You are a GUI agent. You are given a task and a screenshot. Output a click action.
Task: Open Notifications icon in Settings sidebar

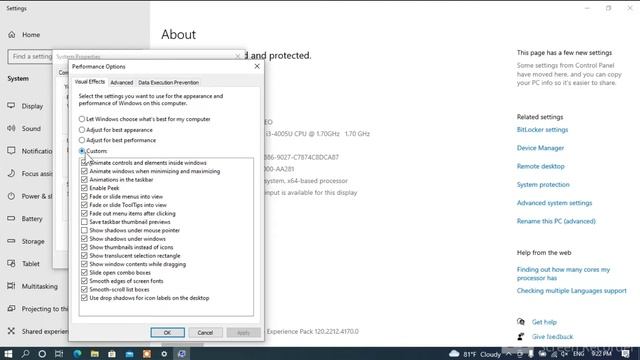11,151
